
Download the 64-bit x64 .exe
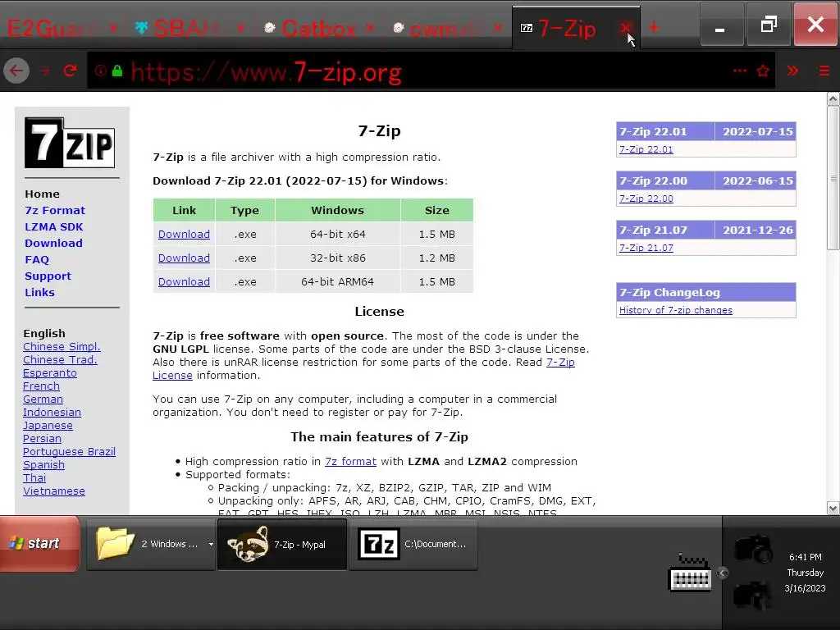184,234
